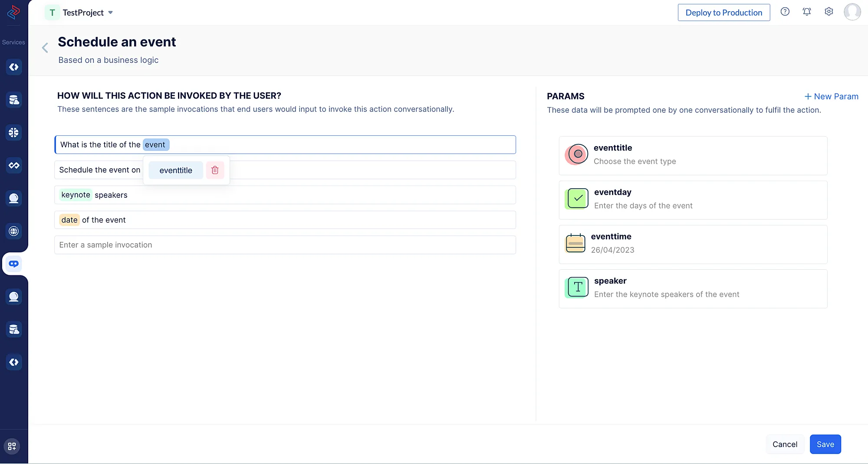Go back using the left chevron arrow
The width and height of the screenshot is (868, 464).
point(45,48)
